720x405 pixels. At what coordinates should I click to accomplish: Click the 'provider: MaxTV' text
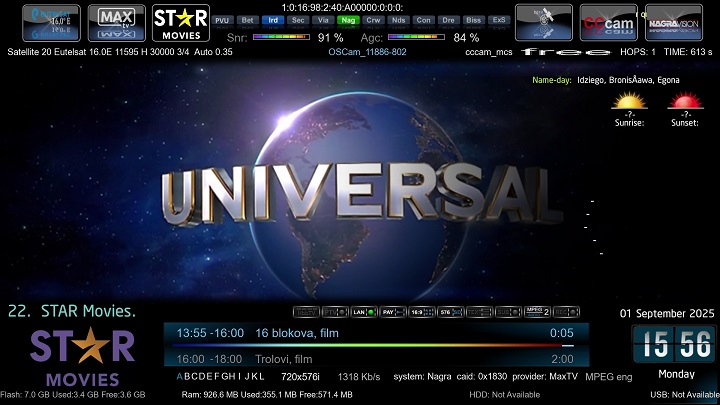(x=545, y=377)
